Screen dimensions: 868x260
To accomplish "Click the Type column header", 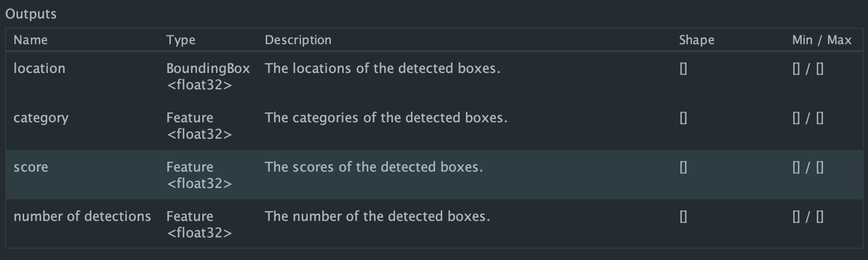I will tap(181, 41).
